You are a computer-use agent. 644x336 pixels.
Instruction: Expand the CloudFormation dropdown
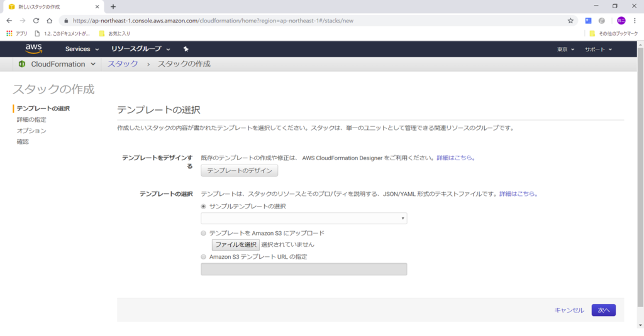pos(64,64)
